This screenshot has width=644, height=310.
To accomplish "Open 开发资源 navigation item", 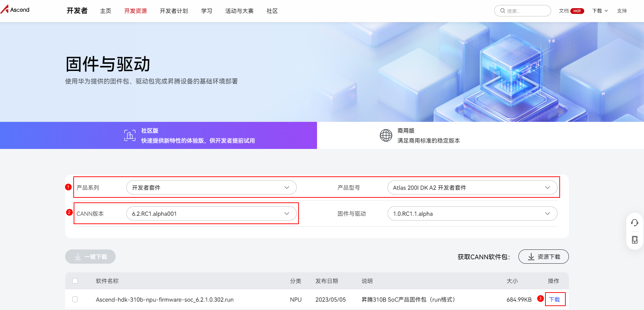I will [x=136, y=11].
